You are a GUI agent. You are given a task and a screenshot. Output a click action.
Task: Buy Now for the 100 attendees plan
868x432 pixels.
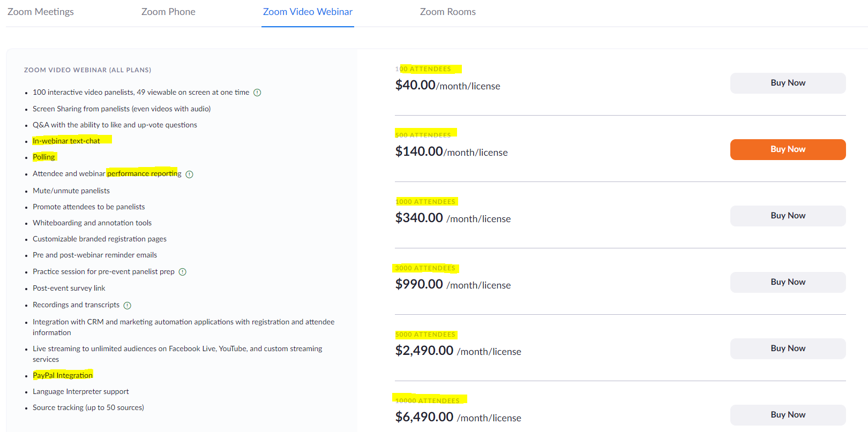click(788, 83)
